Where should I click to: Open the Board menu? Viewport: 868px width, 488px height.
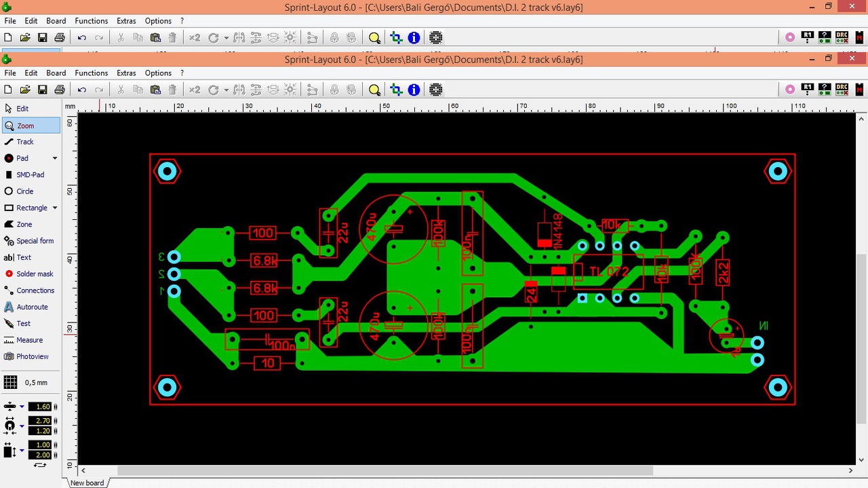point(56,73)
